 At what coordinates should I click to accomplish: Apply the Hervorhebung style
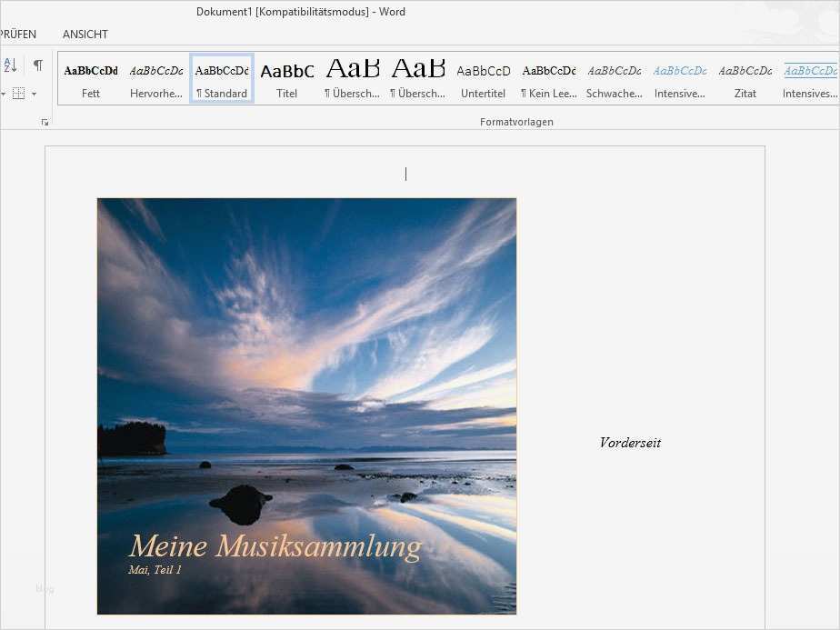click(156, 79)
